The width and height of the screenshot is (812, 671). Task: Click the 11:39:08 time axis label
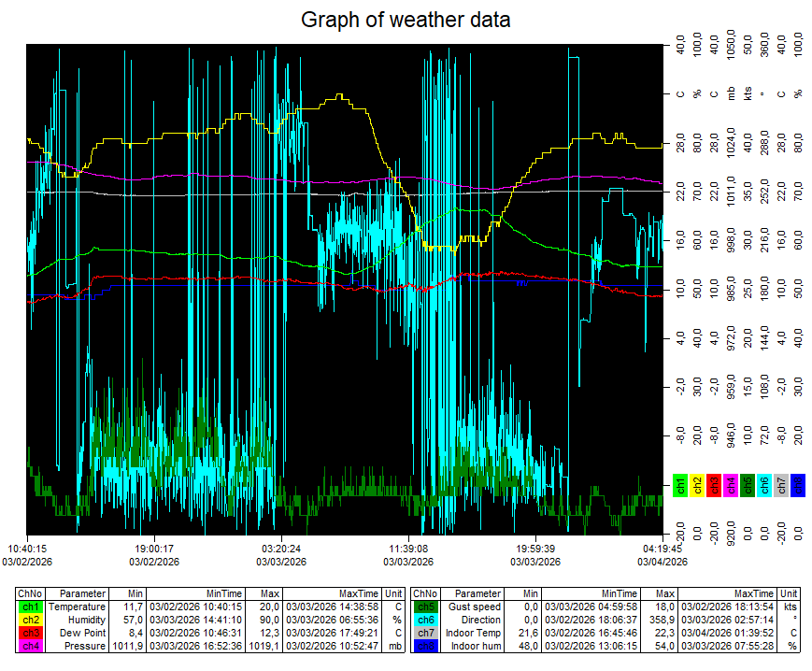tap(408, 549)
